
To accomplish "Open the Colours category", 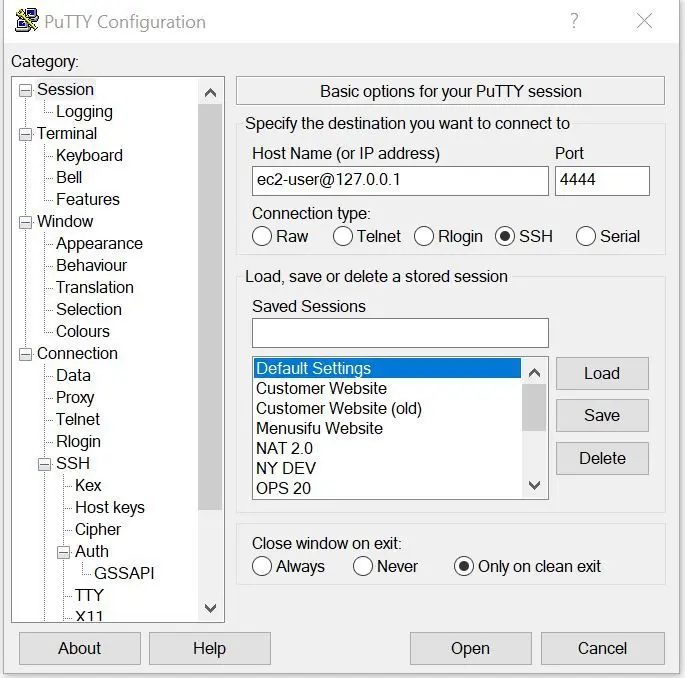I will (x=83, y=332).
